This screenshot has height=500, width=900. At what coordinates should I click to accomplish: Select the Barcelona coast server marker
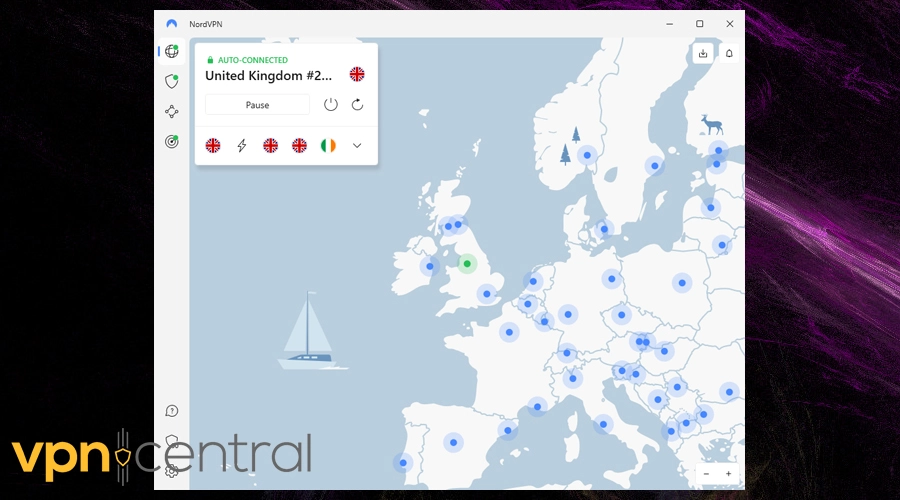(x=508, y=430)
